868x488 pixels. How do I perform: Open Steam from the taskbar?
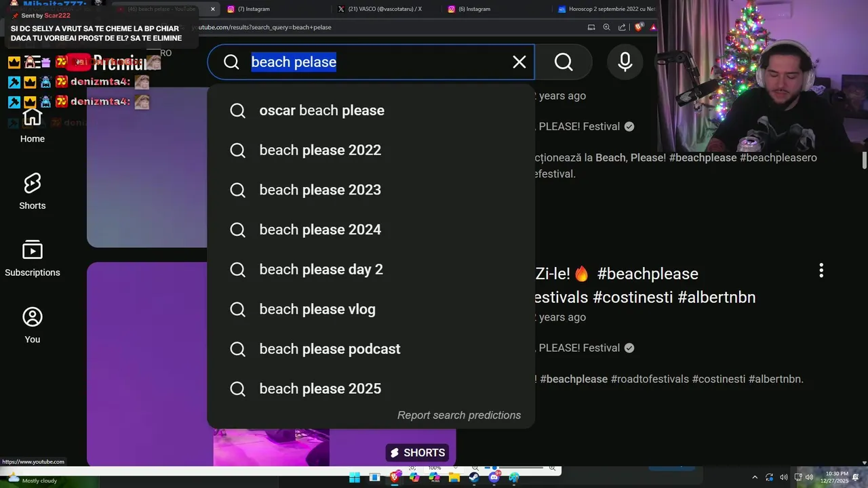[x=474, y=478]
